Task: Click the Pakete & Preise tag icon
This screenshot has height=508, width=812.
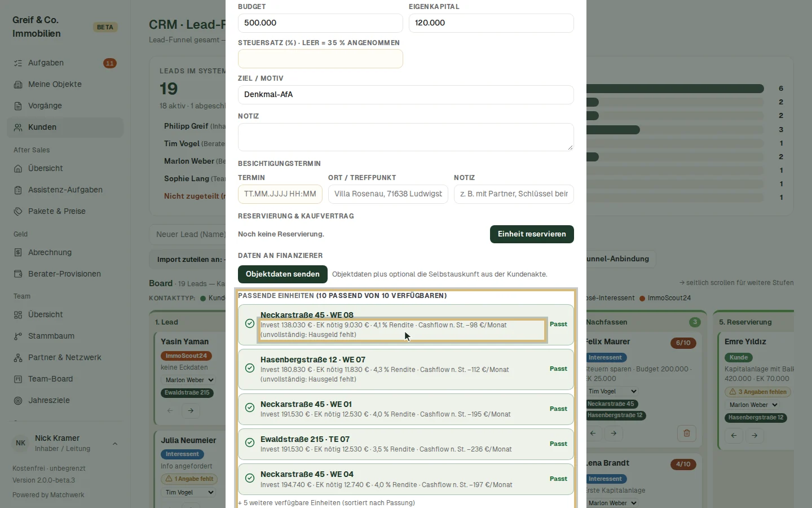Action: [x=18, y=212]
